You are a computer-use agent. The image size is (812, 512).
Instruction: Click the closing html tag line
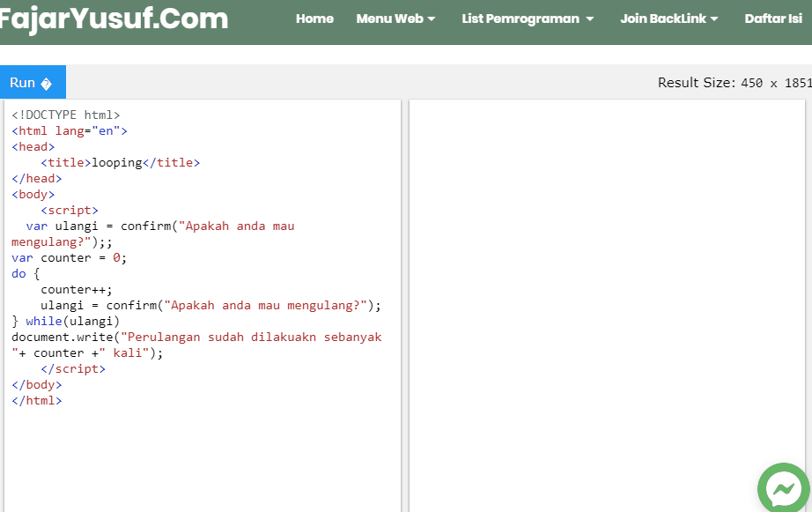tap(36, 400)
